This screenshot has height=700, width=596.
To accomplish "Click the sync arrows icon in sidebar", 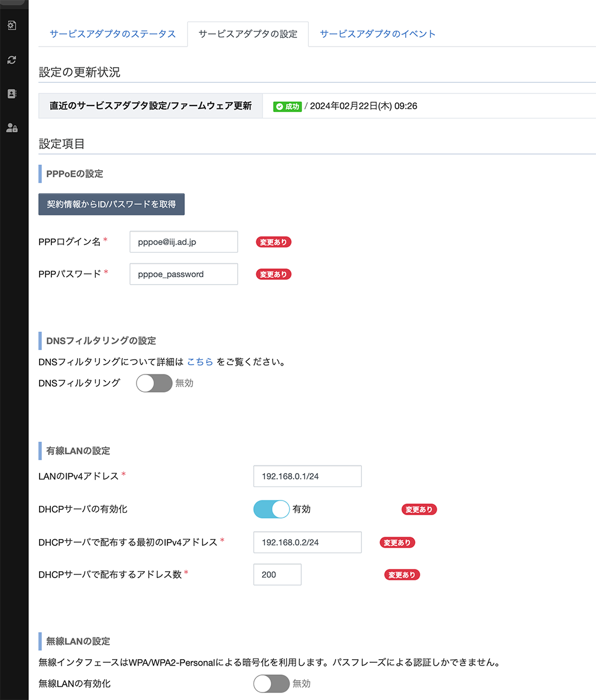I will click(x=12, y=60).
